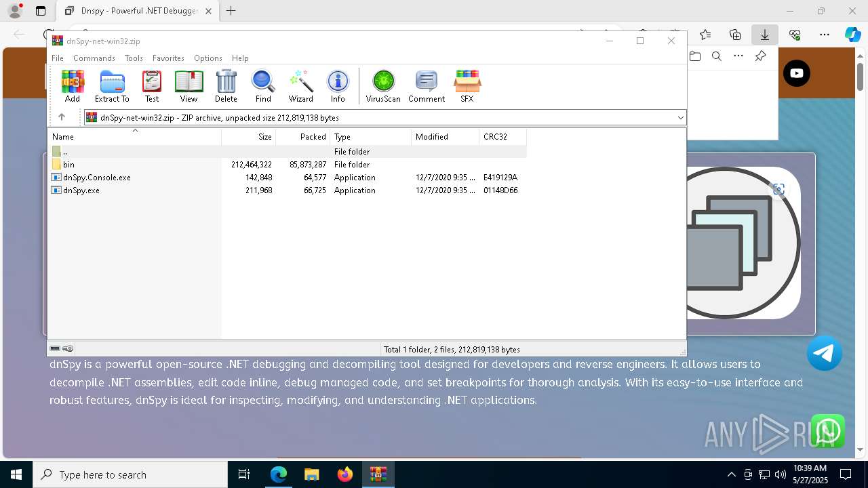Click the key icon in WinRAR status bar

(x=68, y=348)
